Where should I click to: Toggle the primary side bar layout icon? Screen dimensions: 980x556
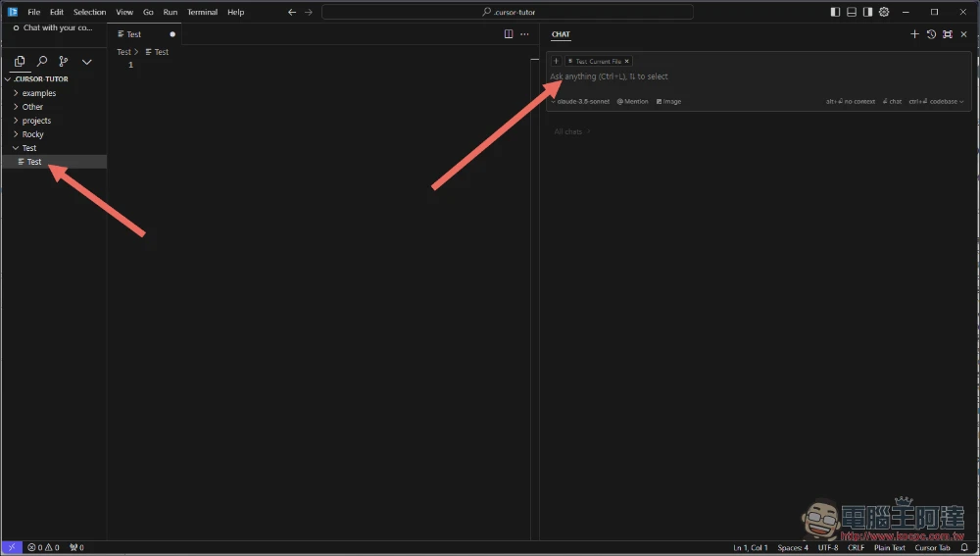[x=835, y=12]
